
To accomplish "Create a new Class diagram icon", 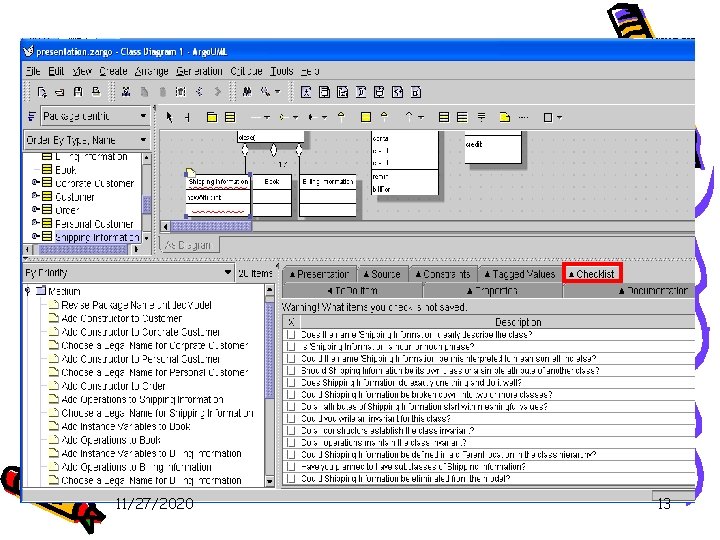I will pos(324,92).
